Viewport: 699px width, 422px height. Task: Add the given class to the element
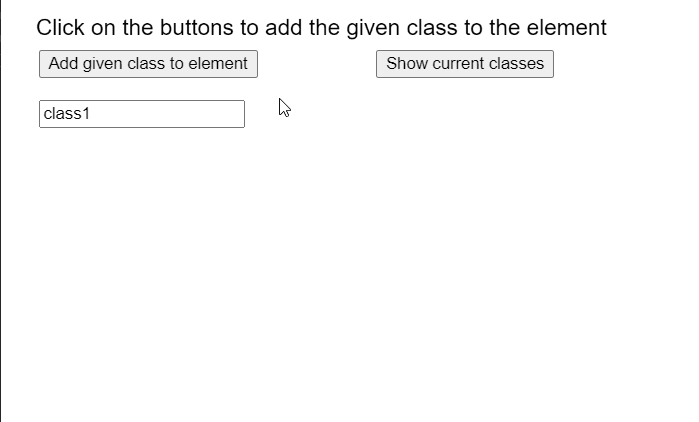(148, 64)
